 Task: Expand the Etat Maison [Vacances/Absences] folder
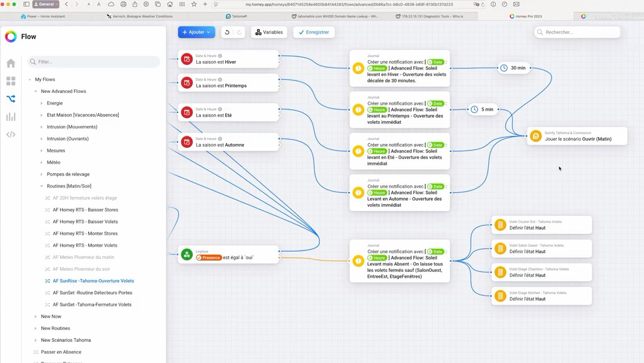coord(42,115)
